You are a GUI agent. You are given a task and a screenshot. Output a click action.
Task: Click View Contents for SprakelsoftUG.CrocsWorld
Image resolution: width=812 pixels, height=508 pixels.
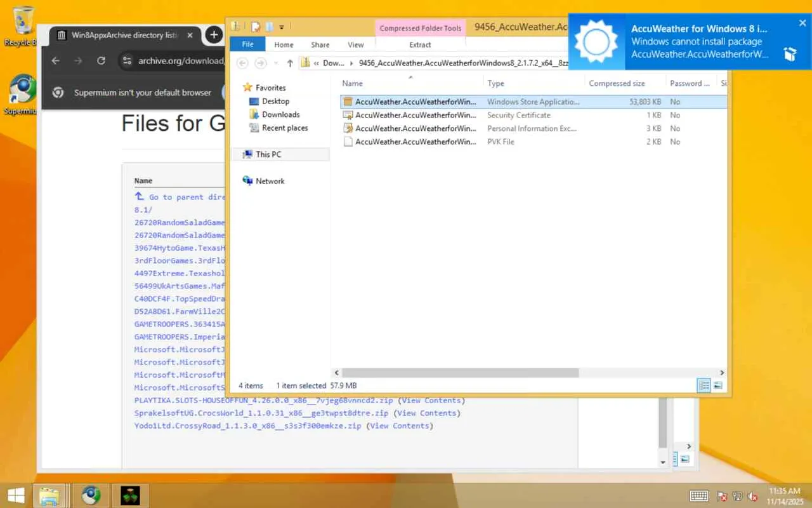(427, 413)
